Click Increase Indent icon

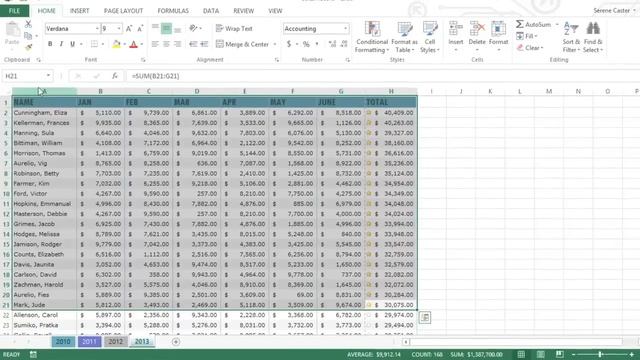[x=204, y=44]
